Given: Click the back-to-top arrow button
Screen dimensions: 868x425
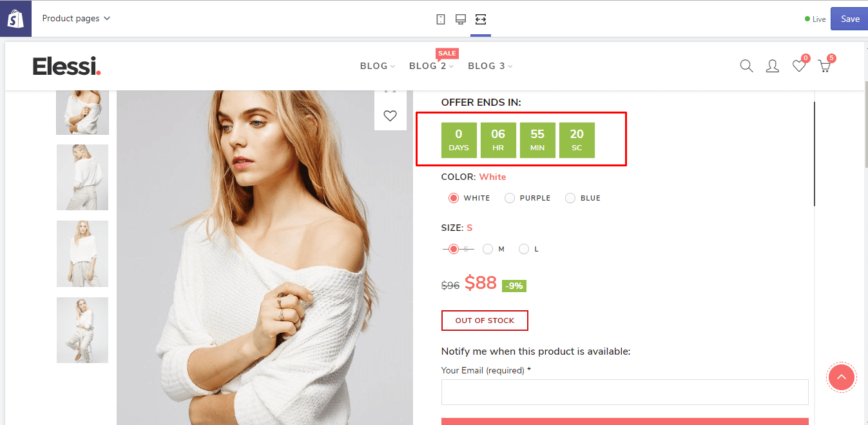Looking at the screenshot, I should [x=841, y=377].
